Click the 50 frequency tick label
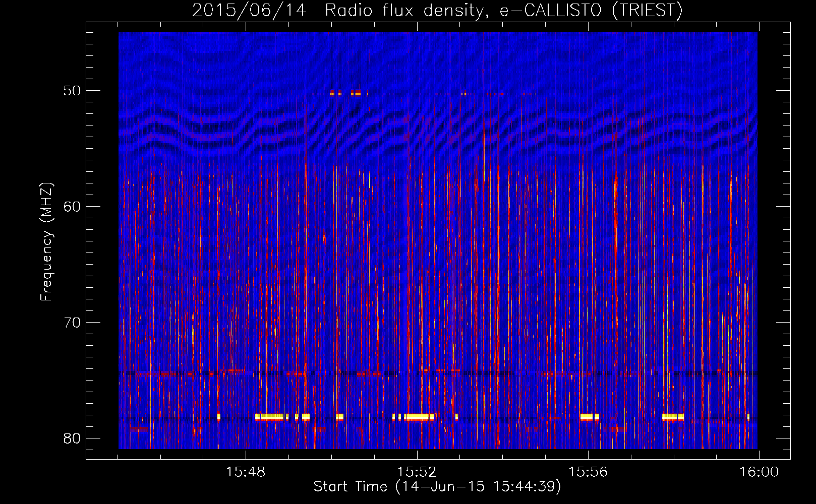The height and width of the screenshot is (504, 816). coord(72,91)
